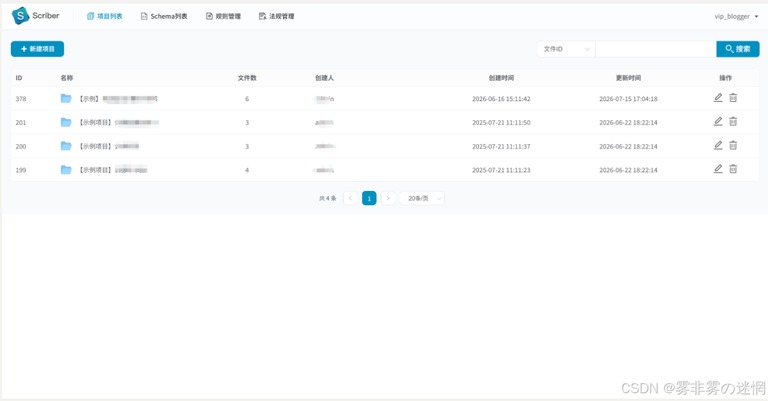This screenshot has height=401, width=768.
Task: Open folder icon of project 378
Action: [x=66, y=98]
